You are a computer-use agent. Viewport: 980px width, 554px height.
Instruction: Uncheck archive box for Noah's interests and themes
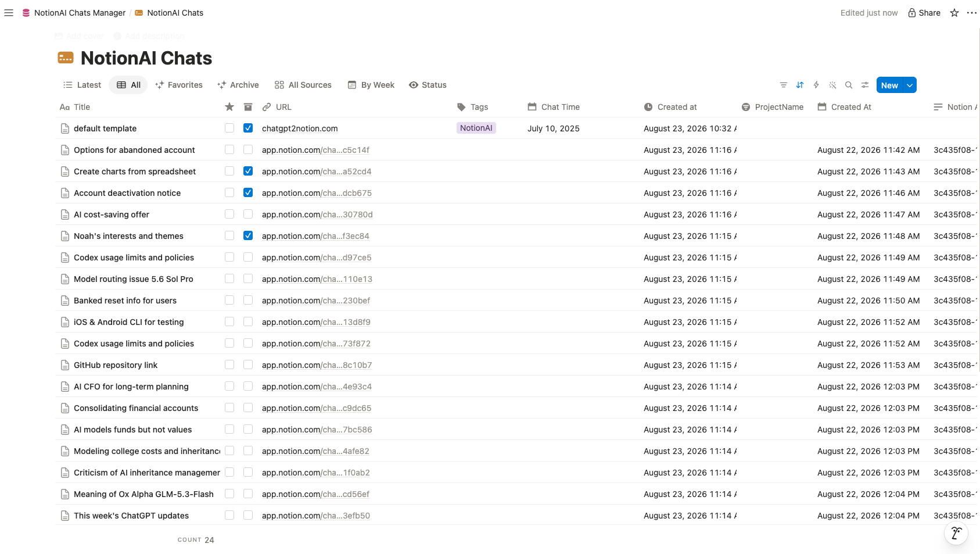tap(248, 235)
